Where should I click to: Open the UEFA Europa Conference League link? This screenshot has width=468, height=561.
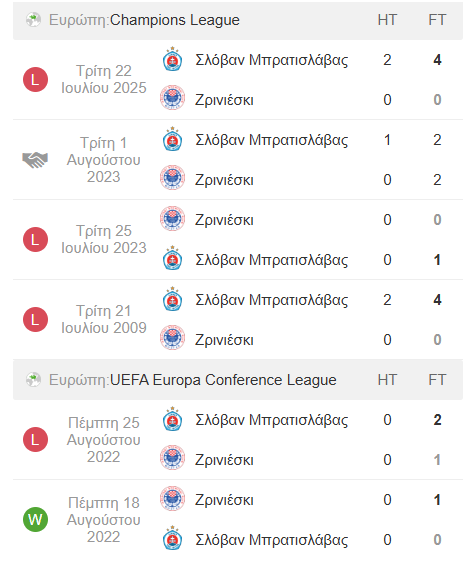point(223,380)
